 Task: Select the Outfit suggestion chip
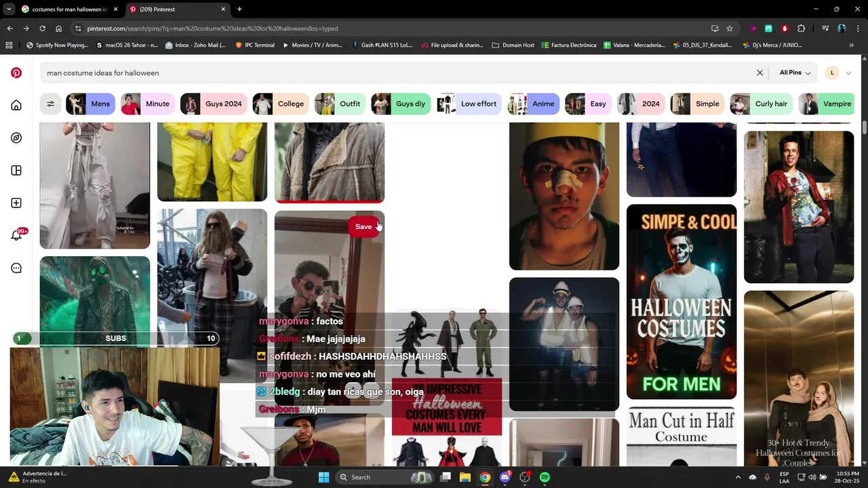pos(340,104)
